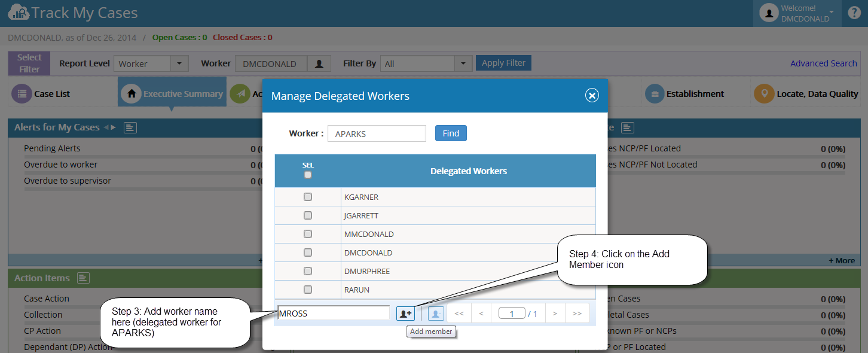Click the Establishment briefcase icon
Screen dimensions: 868x353
click(x=655, y=93)
